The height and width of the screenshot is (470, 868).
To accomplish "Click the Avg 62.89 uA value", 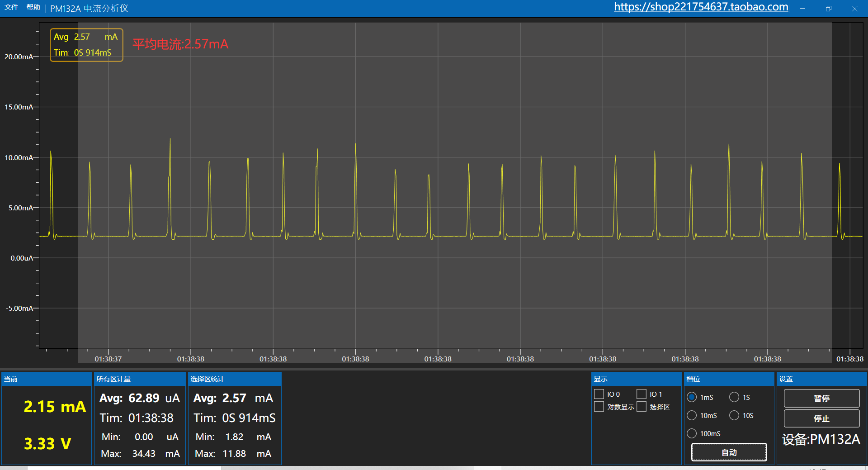I will coord(140,398).
